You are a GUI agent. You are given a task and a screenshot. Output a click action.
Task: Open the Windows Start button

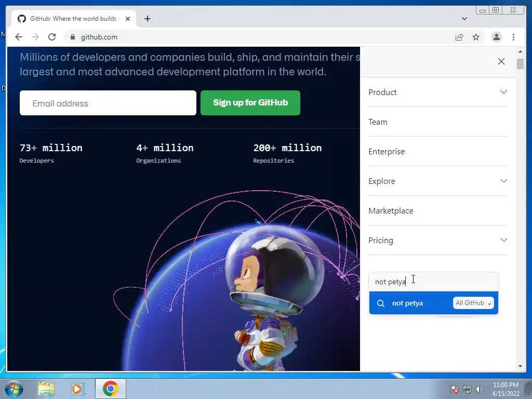click(14, 389)
